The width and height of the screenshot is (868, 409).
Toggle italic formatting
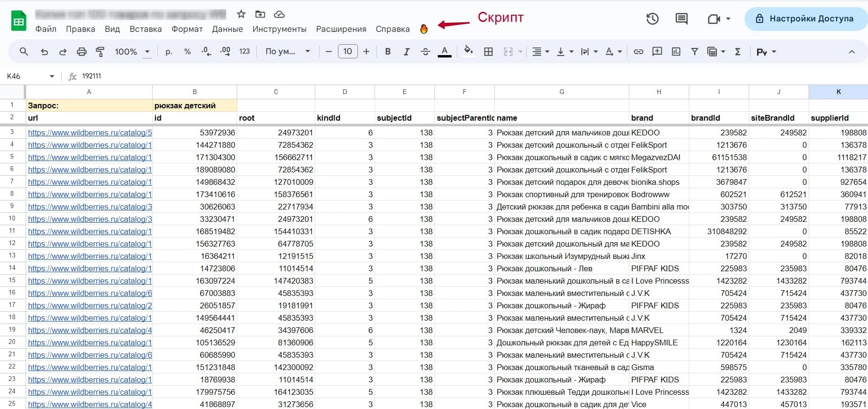coord(406,52)
